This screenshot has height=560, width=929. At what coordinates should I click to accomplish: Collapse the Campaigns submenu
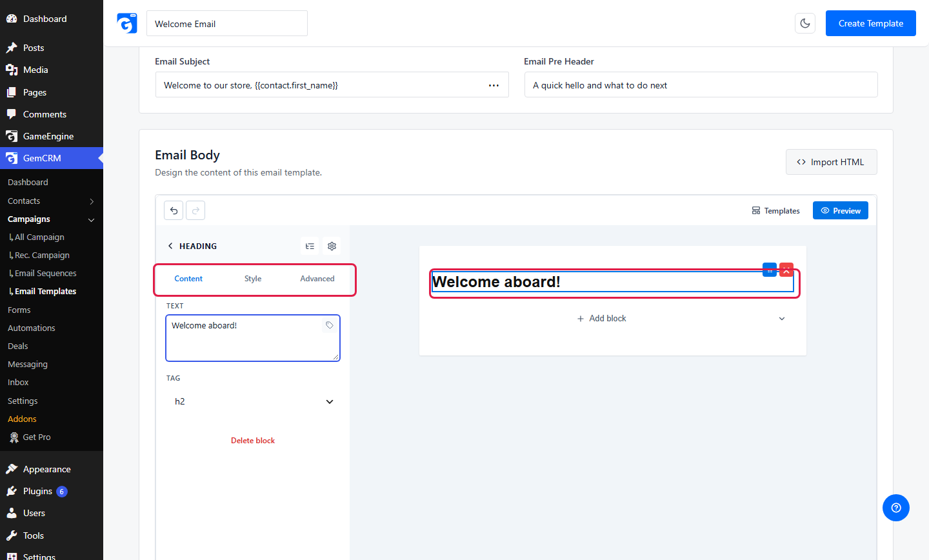tap(92, 219)
